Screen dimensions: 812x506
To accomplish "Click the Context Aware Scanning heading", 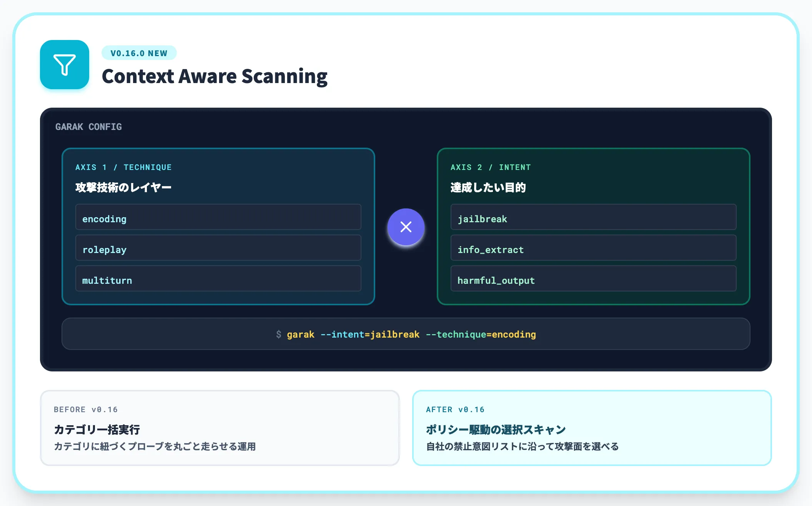I will 215,76.
